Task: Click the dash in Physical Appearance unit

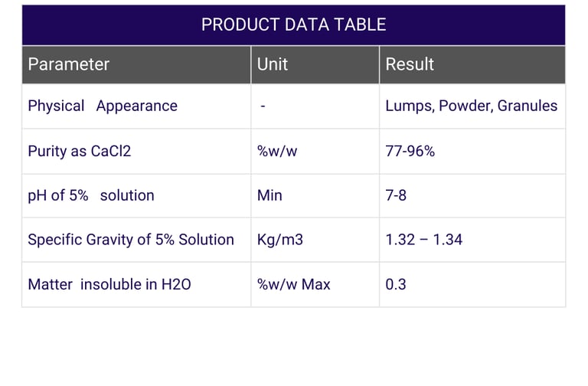Action: click(263, 106)
